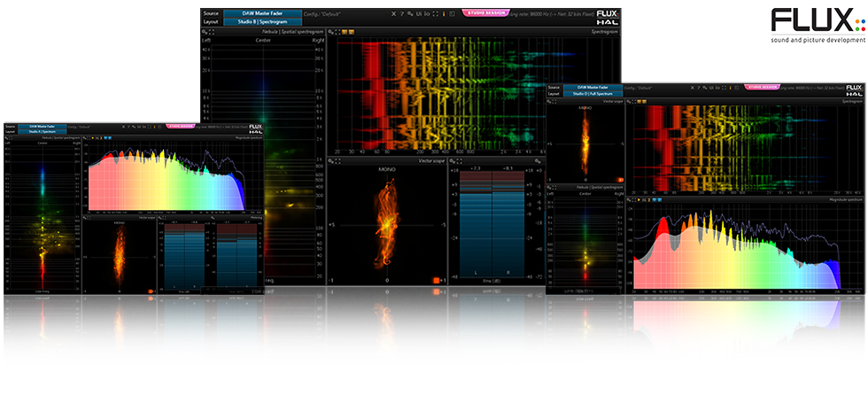Toggle first orange button in center Spectrogram panel header
Screen dimensions: 868x419
pyautogui.click(x=345, y=31)
